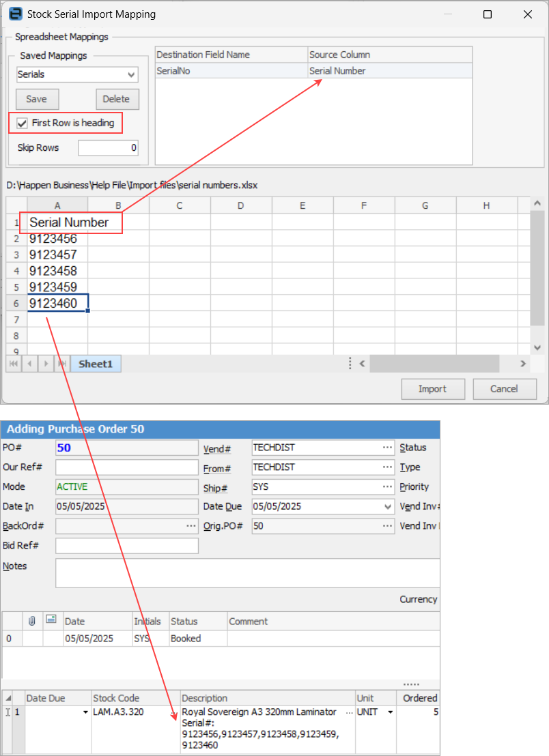Click the Save mapping button

coord(37,100)
